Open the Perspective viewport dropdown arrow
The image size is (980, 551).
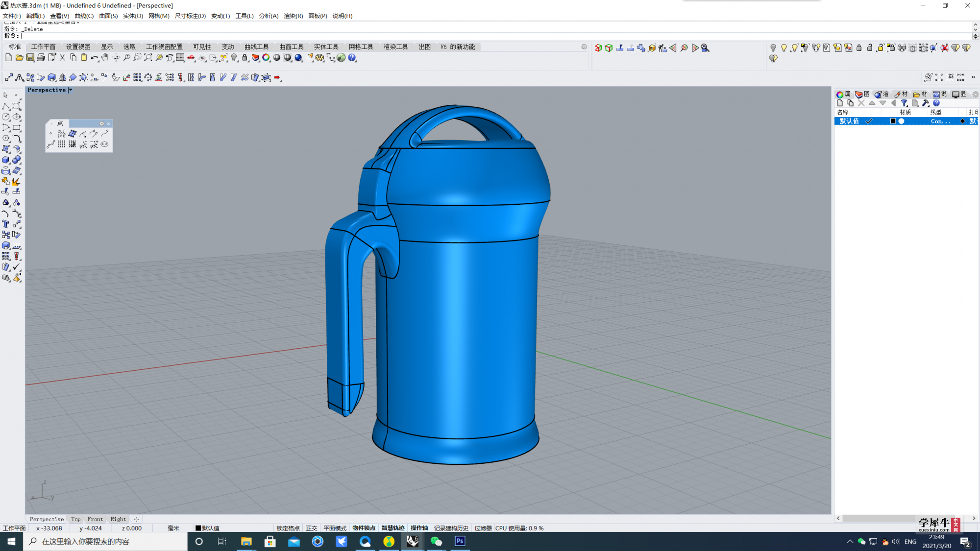click(71, 90)
